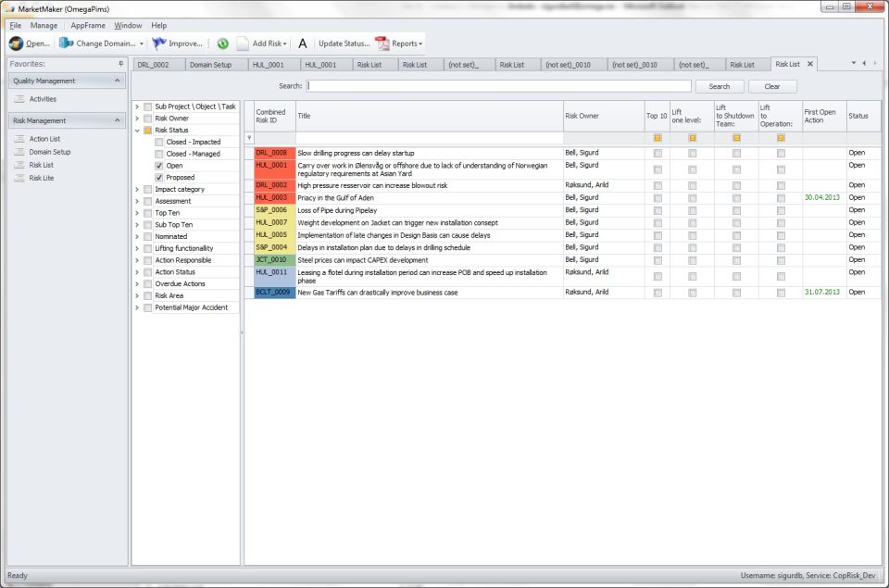Screen dimensions: 889x588
Task: Expand the Impact category filter node
Action: point(137,190)
